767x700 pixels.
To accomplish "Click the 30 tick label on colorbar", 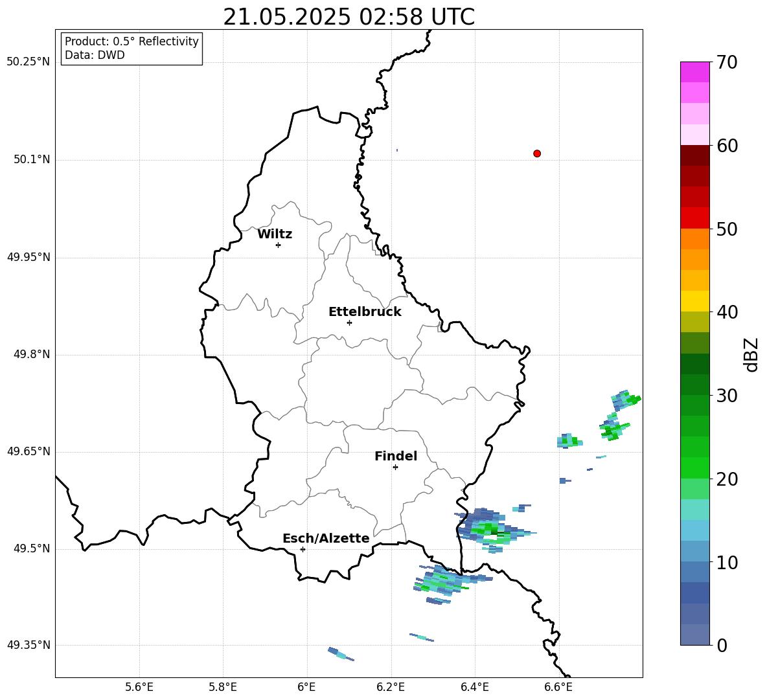I will click(727, 396).
